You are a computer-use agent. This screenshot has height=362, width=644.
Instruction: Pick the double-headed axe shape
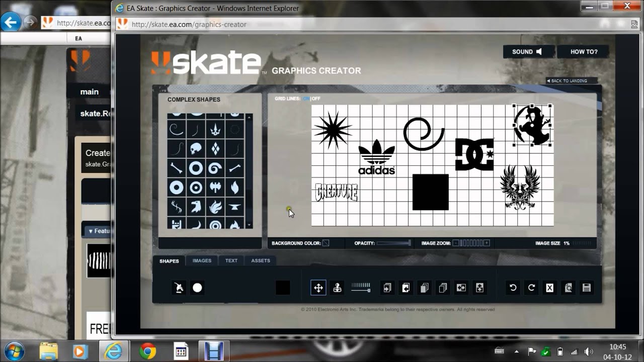pyautogui.click(x=215, y=187)
